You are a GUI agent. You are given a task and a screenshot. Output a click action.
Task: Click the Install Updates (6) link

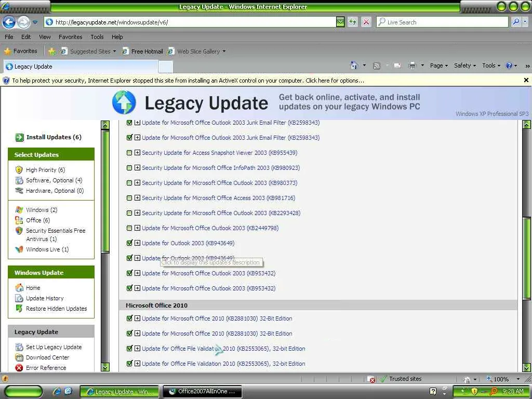point(54,137)
